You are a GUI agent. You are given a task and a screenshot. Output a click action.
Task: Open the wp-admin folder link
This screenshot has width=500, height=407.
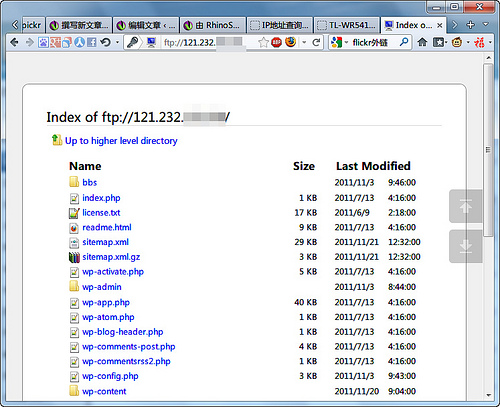pyautogui.click(x=102, y=287)
